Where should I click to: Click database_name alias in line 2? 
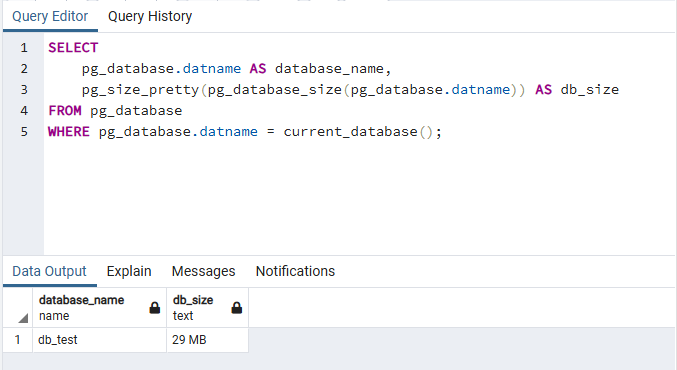329,69
